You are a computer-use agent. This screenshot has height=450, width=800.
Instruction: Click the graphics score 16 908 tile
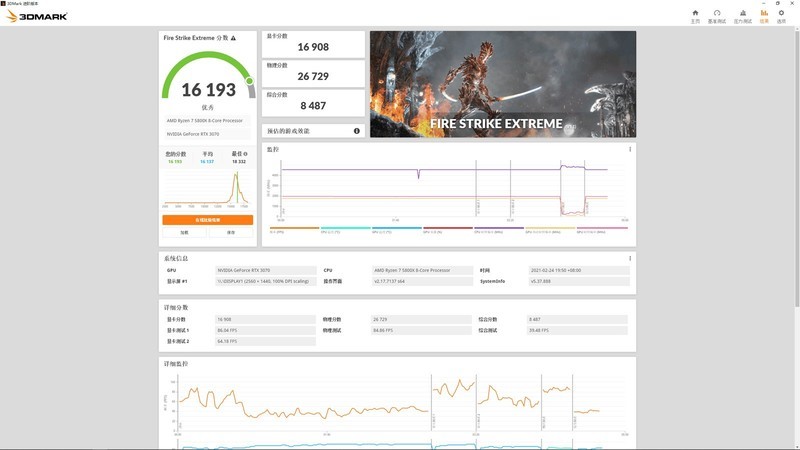(x=313, y=44)
